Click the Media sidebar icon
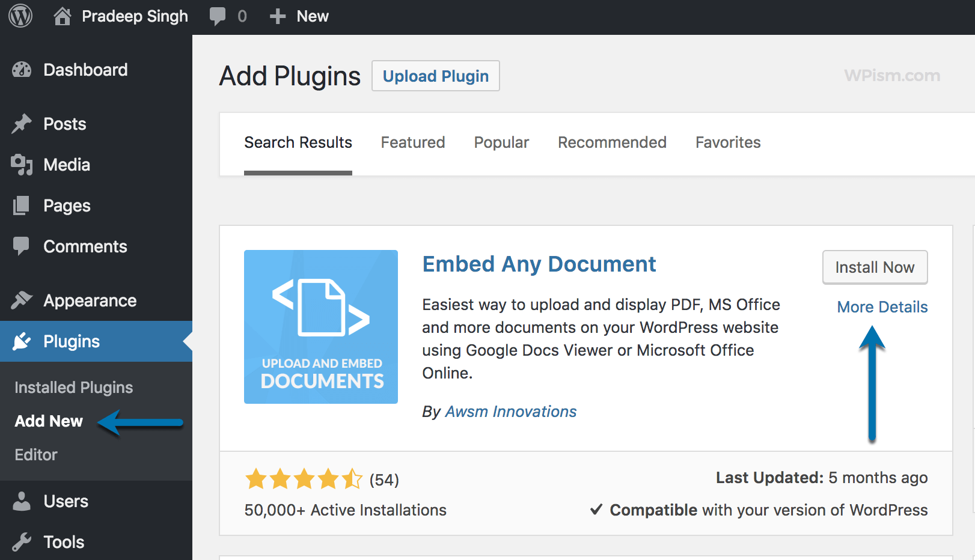 pyautogui.click(x=22, y=165)
